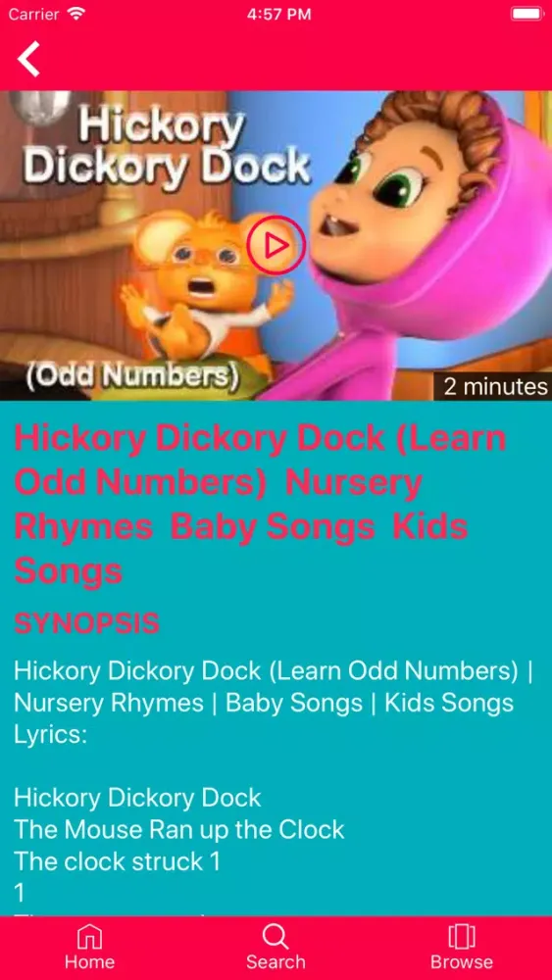Tap the battery icon in status bar
Screen dimensions: 552x980
click(527, 14)
